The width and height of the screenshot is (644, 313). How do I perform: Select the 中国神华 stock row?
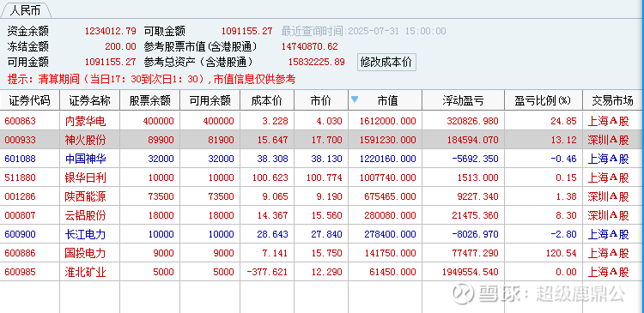click(321, 159)
